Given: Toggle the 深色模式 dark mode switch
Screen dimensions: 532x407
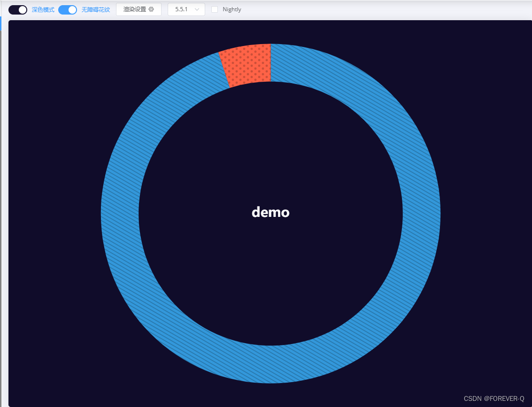Looking at the screenshot, I should pos(17,9).
